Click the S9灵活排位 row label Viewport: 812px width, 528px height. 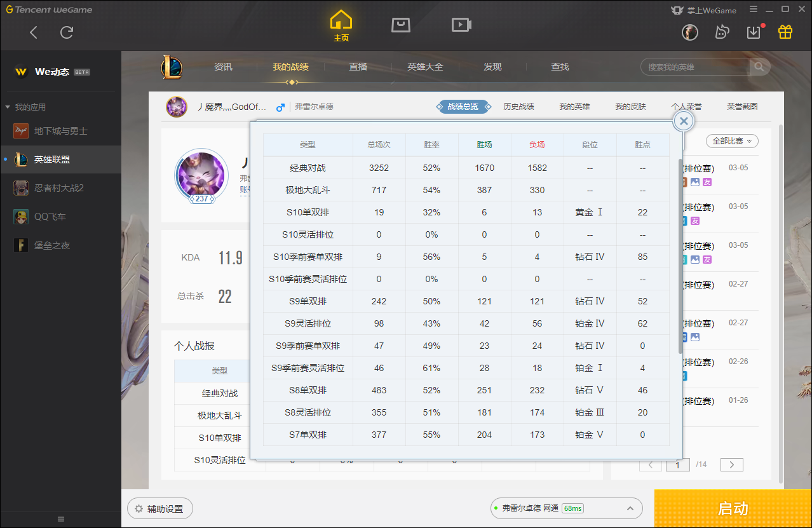(308, 323)
